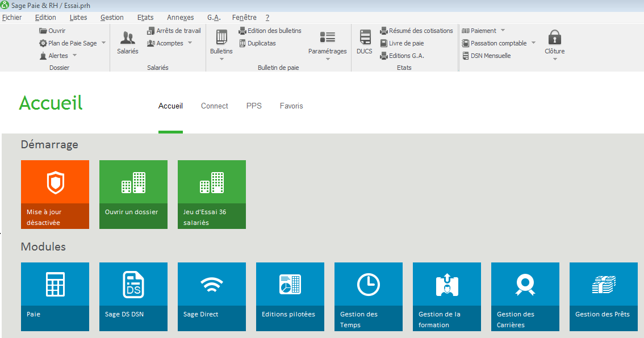Open the Editions pilotées module tile
This screenshot has width=644, height=338.
tap(290, 296)
